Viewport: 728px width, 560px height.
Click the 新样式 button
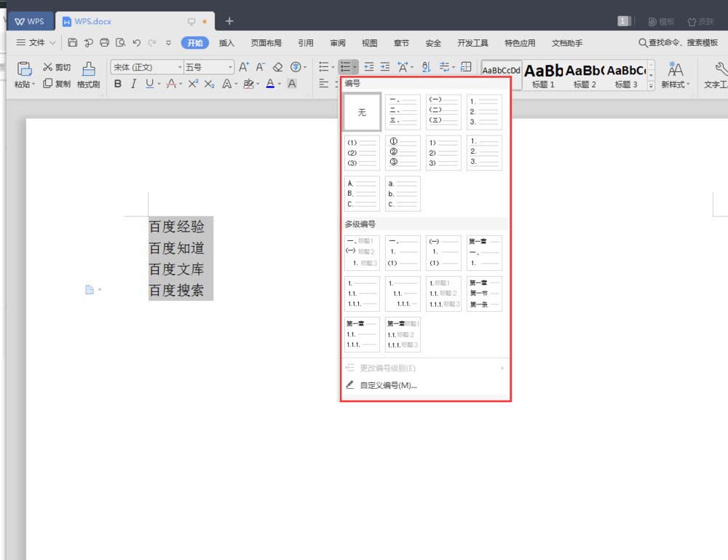point(675,76)
